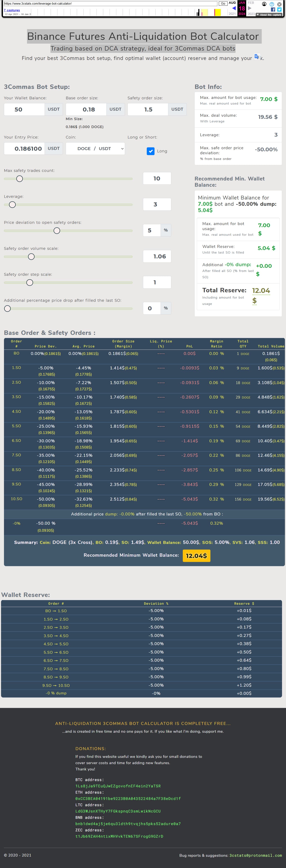Click the +1.20$ reserve value

pos(244,685)
